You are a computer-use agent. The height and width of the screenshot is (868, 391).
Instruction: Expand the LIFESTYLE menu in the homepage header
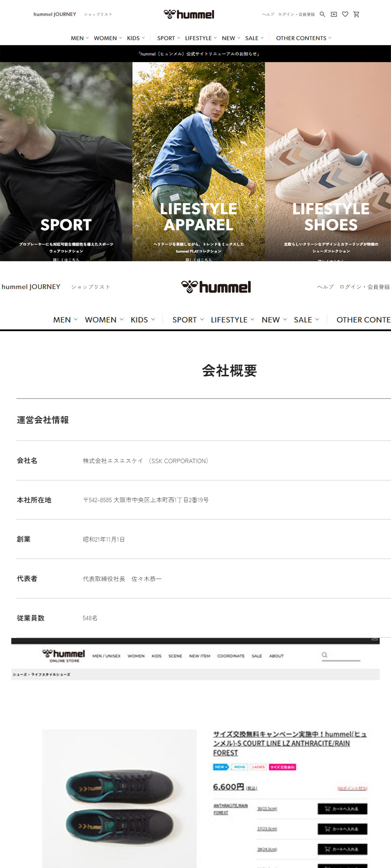[201, 38]
